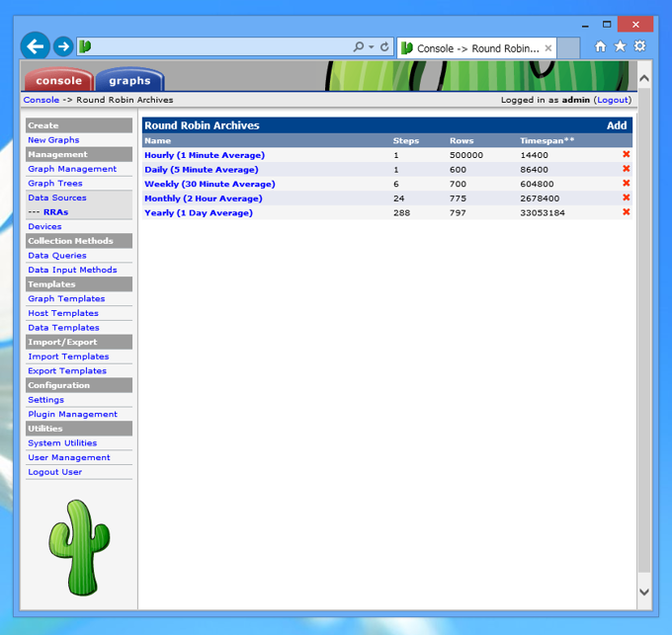Viewport: 672px width, 635px height.
Task: Click the Cacti cactus logo in sidebar
Action: click(79, 547)
